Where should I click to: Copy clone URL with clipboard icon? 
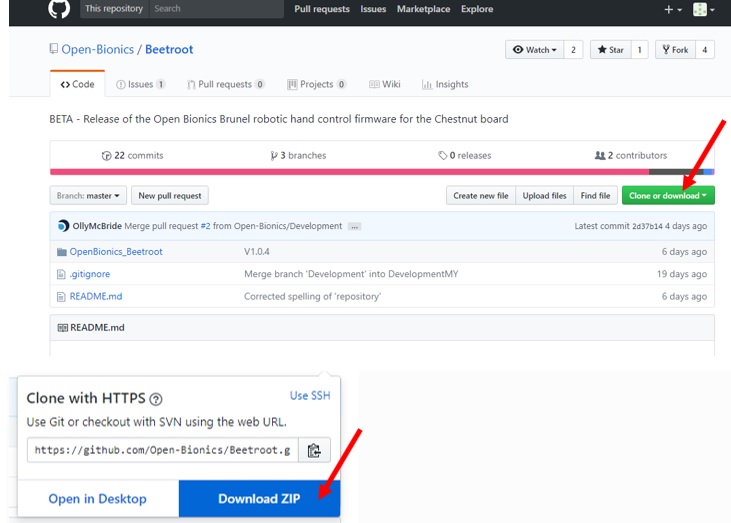314,450
